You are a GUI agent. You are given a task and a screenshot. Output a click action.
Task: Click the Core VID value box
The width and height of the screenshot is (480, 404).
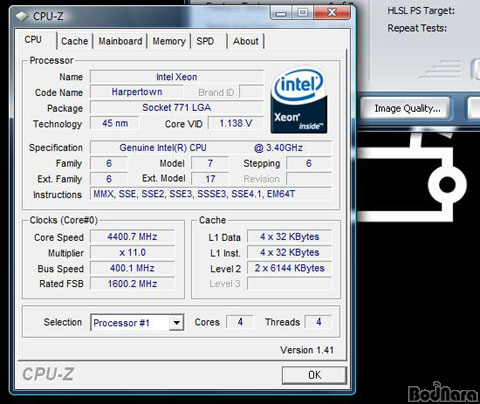[x=236, y=123]
